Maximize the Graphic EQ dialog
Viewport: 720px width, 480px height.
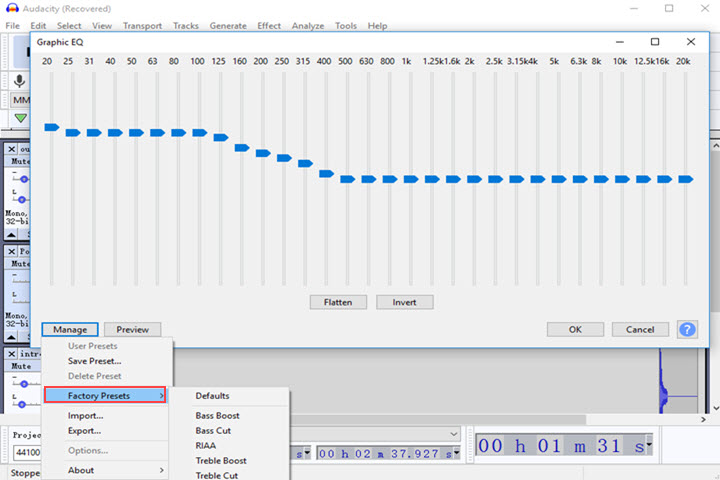(655, 42)
